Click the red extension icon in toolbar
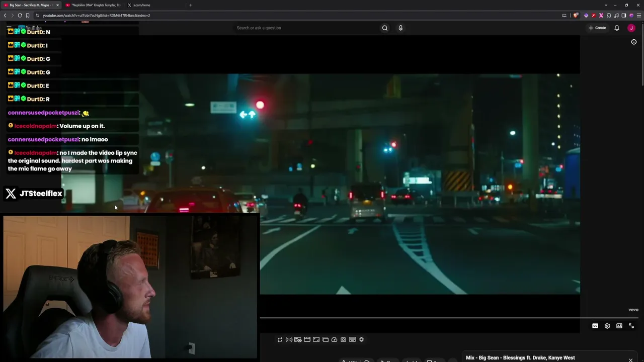 click(x=594, y=16)
